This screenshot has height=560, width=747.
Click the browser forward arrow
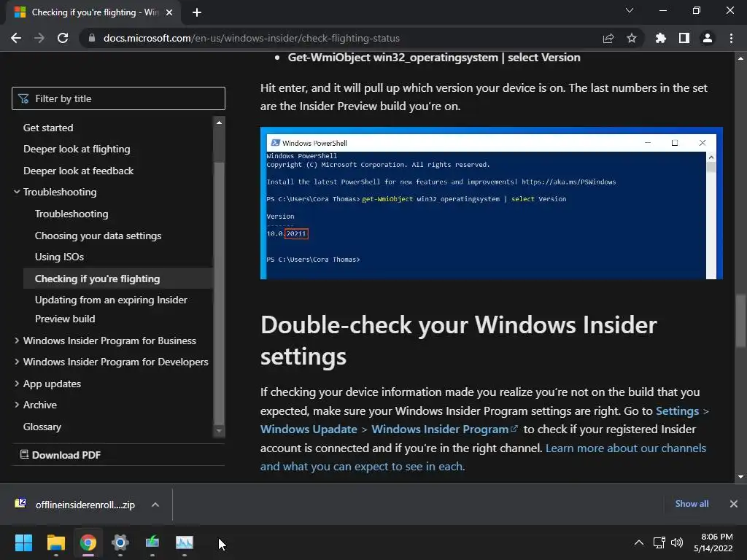[x=39, y=38]
